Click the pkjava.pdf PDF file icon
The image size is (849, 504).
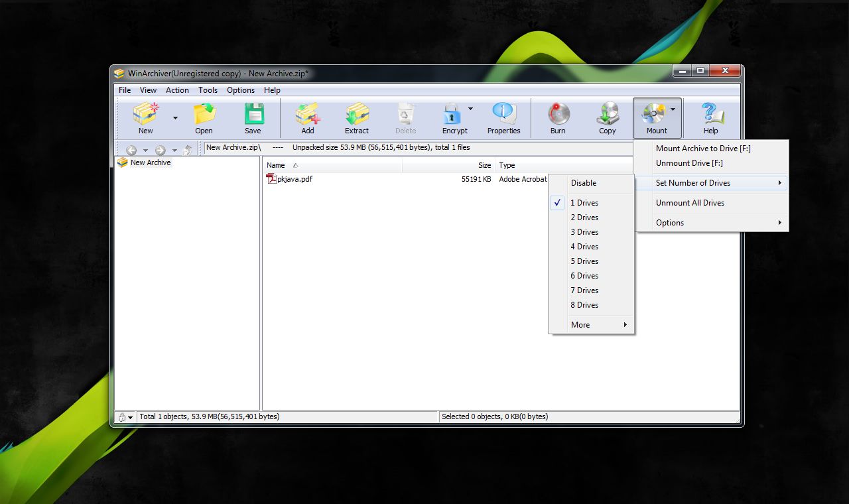coord(271,179)
